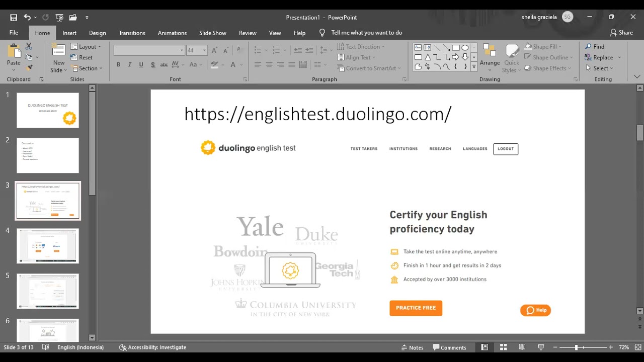Collapse the ribbon with the chevron arrow
This screenshot has width=644, height=362.
(637, 77)
